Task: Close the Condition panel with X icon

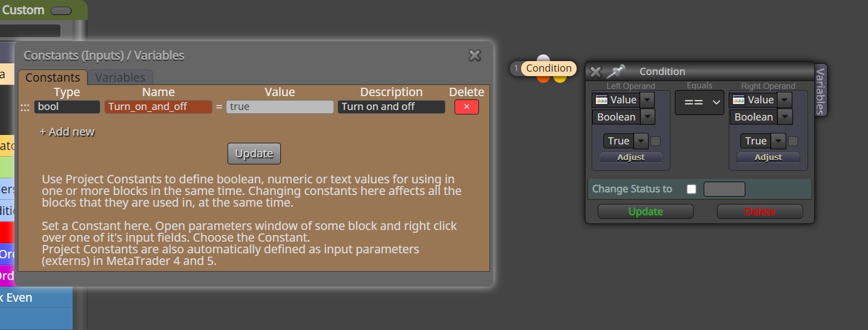Action: click(x=596, y=72)
